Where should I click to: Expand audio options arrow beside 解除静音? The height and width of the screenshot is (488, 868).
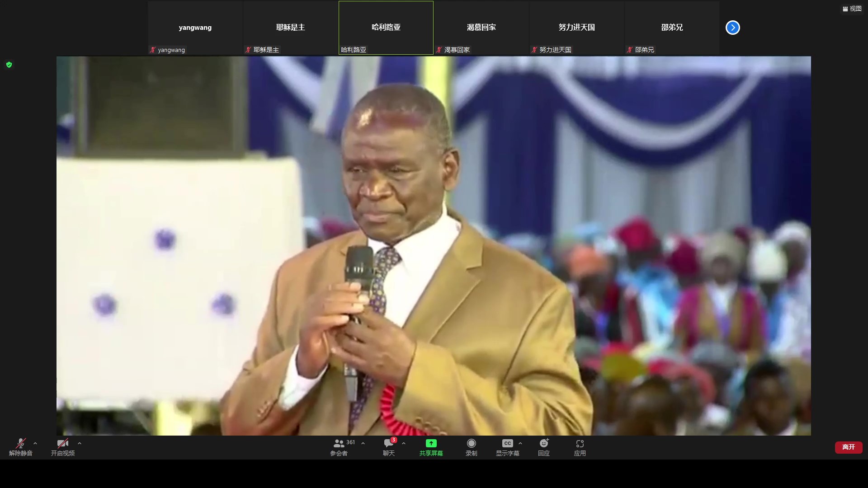pos(35,443)
